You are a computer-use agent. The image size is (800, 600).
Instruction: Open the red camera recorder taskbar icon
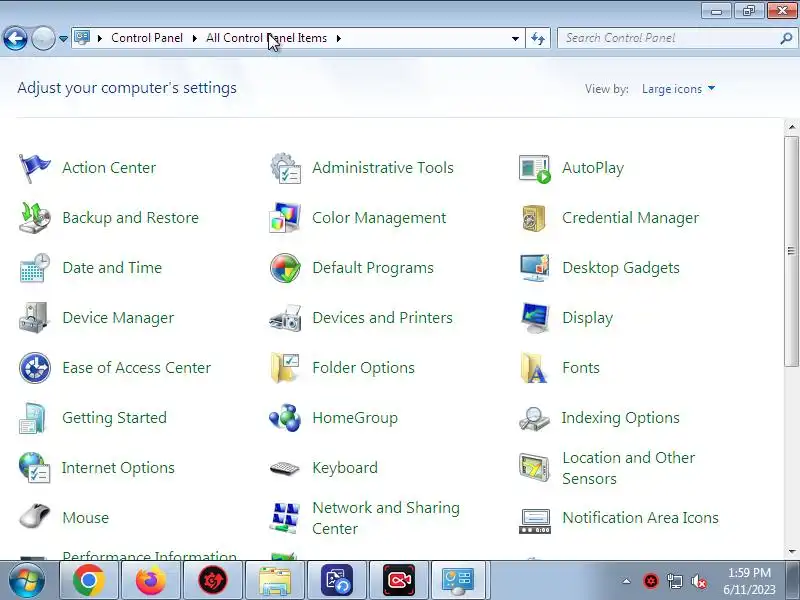click(x=399, y=580)
